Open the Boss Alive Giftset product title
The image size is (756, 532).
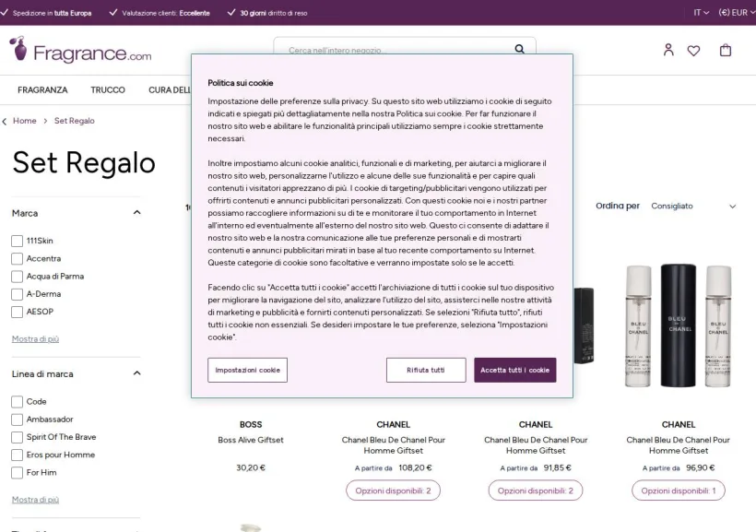251,440
